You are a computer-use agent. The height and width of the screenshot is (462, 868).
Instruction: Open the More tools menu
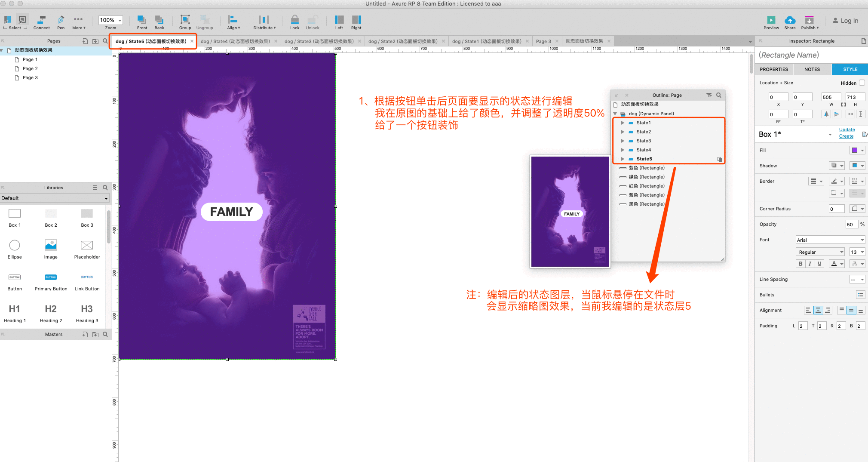(78, 22)
